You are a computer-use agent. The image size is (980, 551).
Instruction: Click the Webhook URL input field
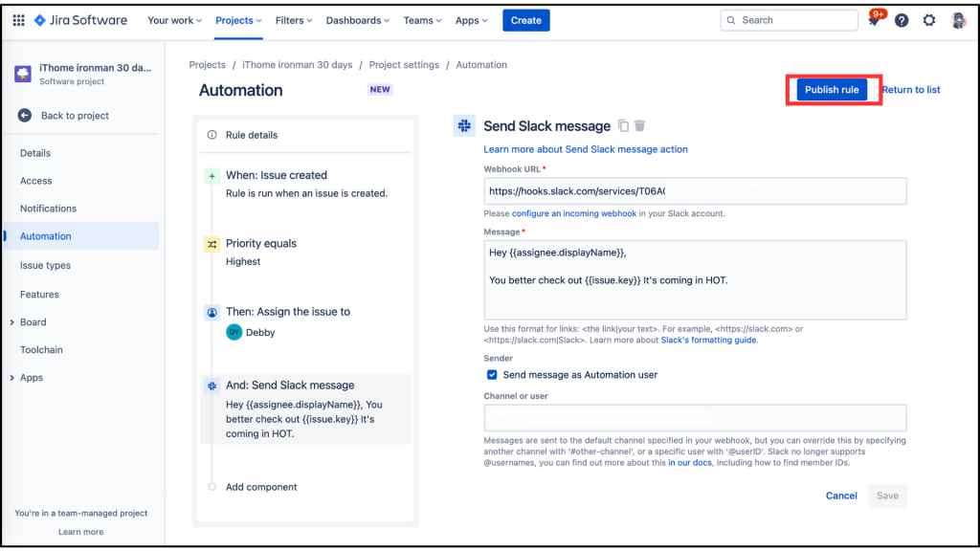click(x=695, y=191)
